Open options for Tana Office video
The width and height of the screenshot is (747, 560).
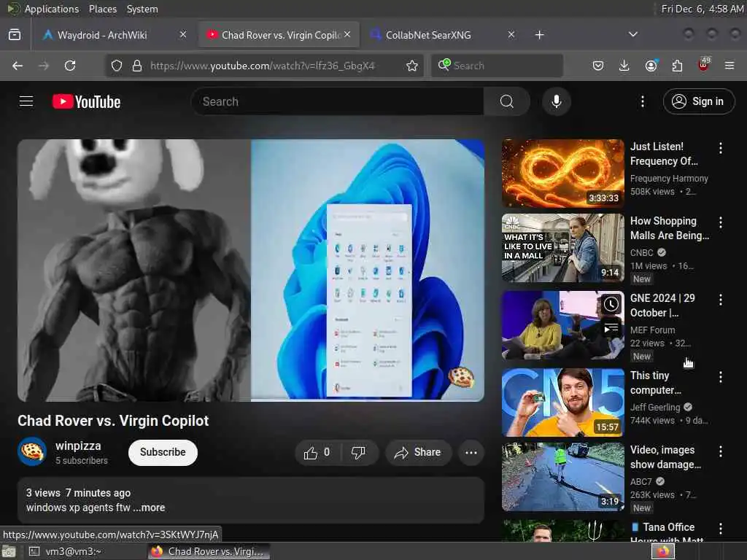pyautogui.click(x=720, y=529)
